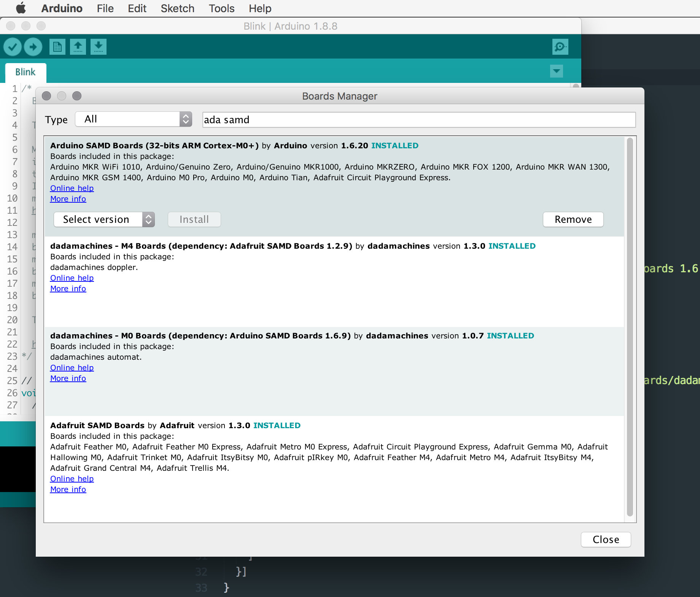This screenshot has width=700, height=597.
Task: Open the Arduino application menu
Action: [62, 8]
